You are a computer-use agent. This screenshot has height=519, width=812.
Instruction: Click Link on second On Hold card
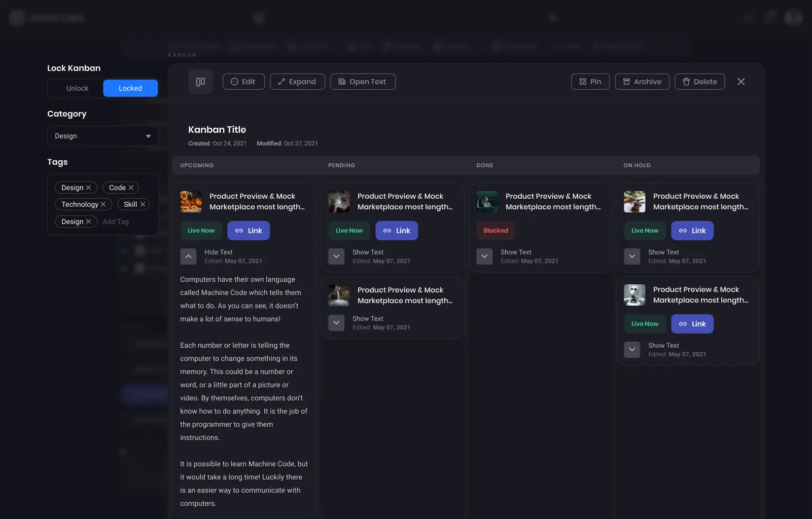coord(692,324)
